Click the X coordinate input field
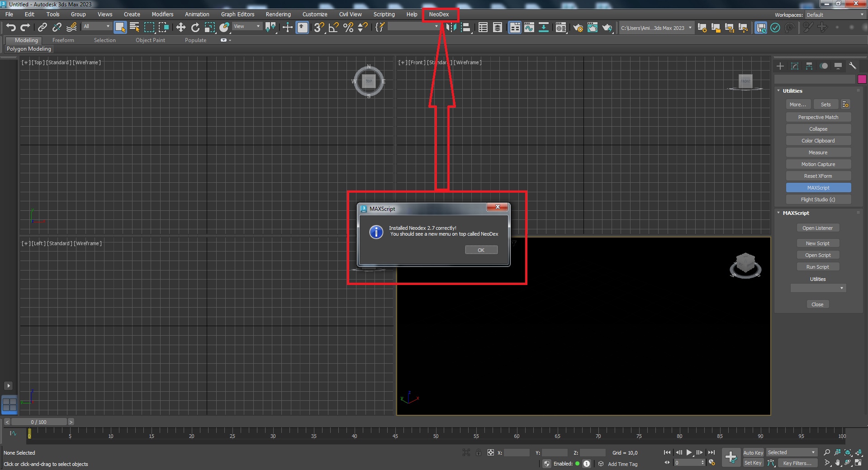868x470 pixels. coord(517,452)
